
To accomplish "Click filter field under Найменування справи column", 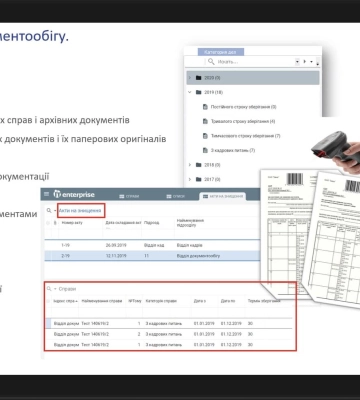I will click(102, 312).
